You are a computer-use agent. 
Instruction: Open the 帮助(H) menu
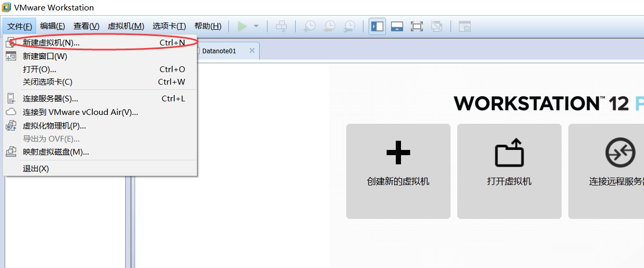click(x=208, y=26)
